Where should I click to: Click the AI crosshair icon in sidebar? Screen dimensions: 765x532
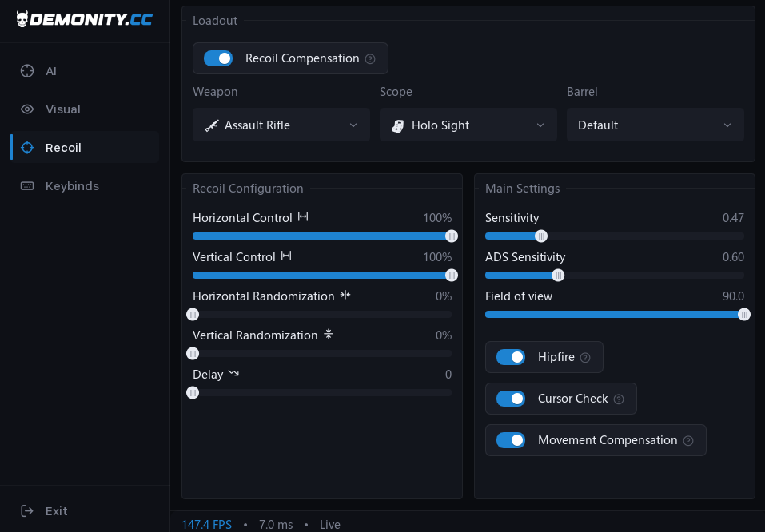click(27, 71)
